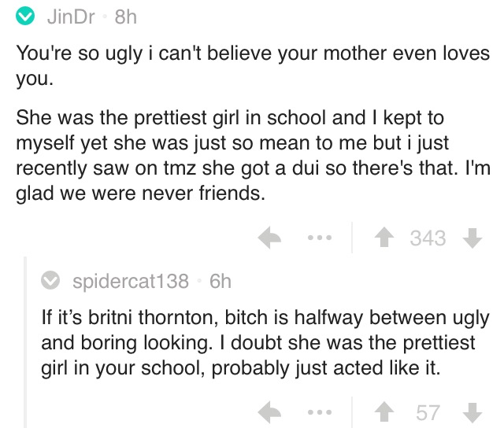Click the 'prettiest girl in school' paragraph
504x428 pixels.
(254, 155)
